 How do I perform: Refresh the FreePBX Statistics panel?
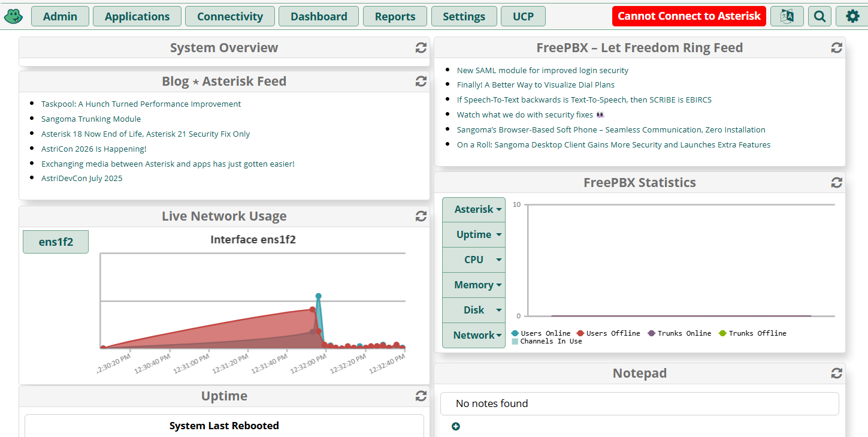[x=837, y=183]
